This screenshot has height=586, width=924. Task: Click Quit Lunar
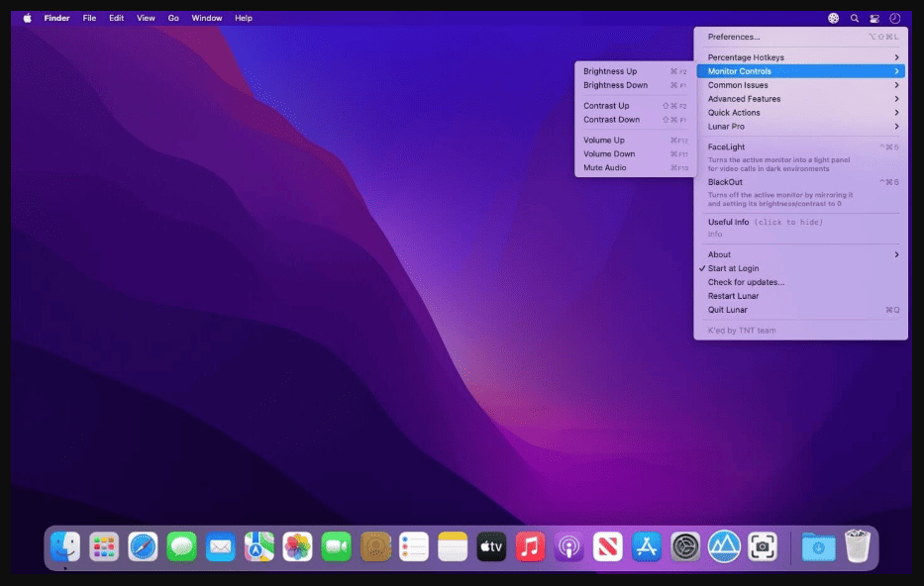click(800, 310)
